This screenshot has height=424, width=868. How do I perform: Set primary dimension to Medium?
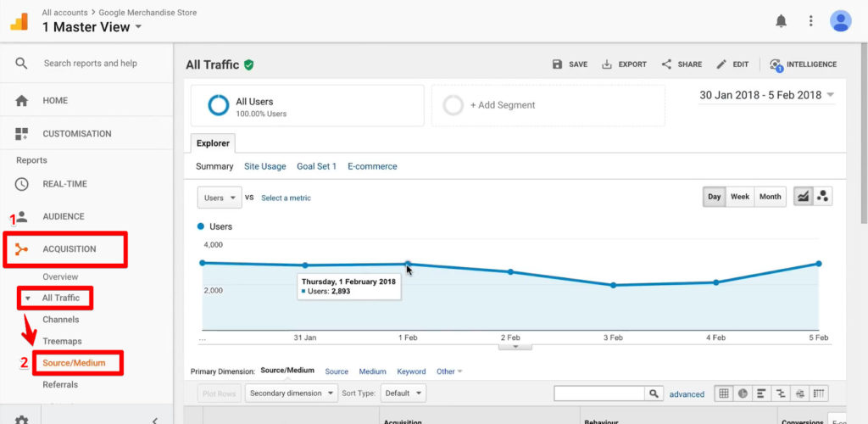point(373,371)
